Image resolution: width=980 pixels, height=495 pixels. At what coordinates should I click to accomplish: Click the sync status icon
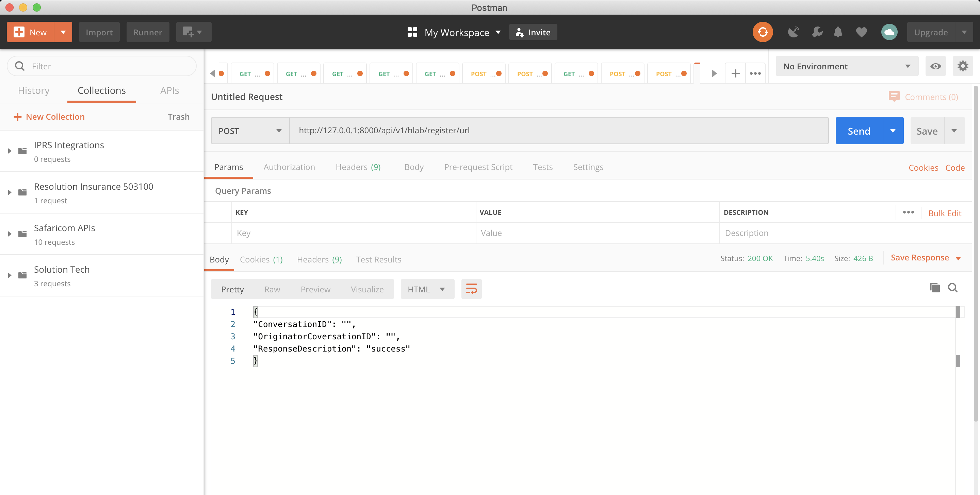click(762, 32)
